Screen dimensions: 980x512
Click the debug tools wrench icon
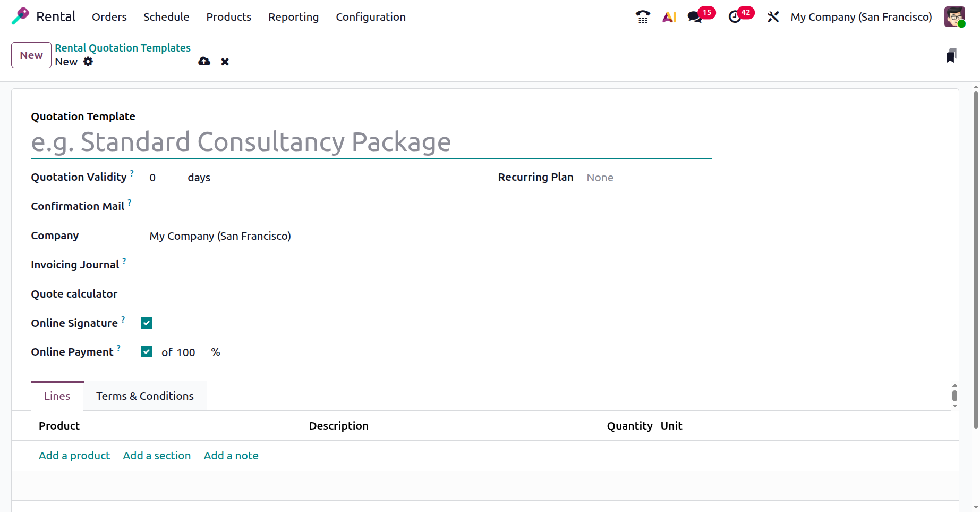click(x=773, y=17)
